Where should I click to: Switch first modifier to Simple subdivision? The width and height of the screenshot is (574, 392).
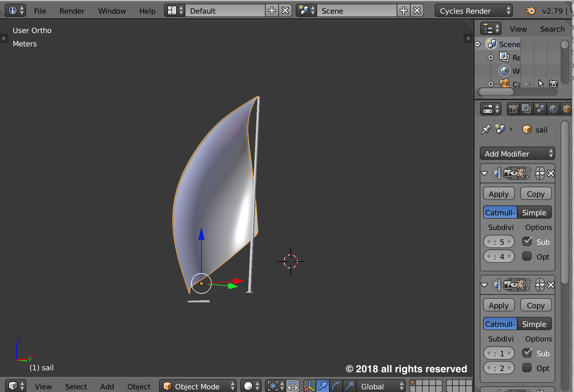[x=534, y=213]
